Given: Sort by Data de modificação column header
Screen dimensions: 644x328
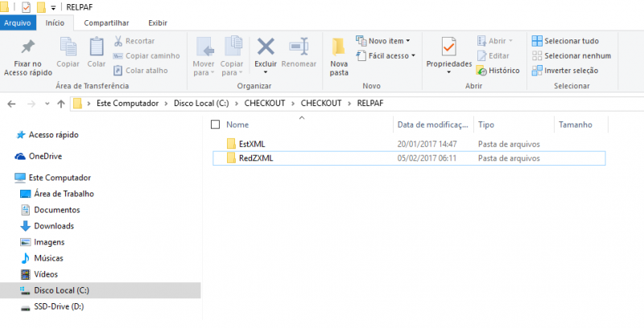Looking at the screenshot, I should click(x=432, y=125).
